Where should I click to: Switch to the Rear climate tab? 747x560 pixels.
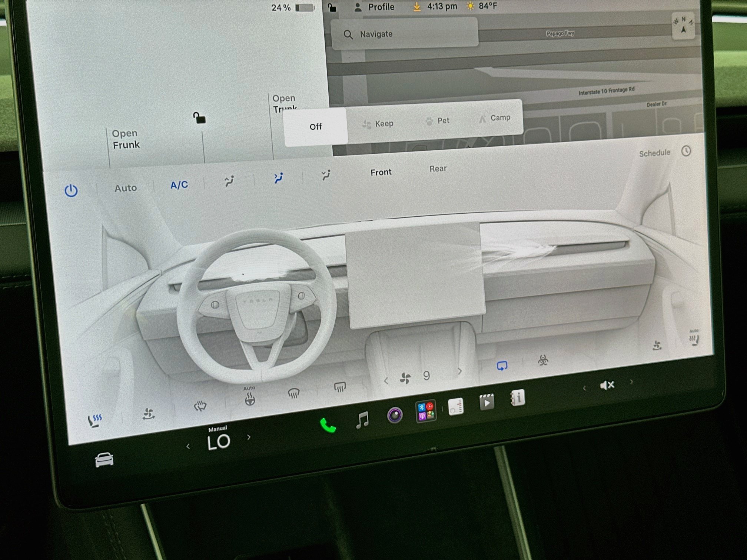(x=438, y=169)
